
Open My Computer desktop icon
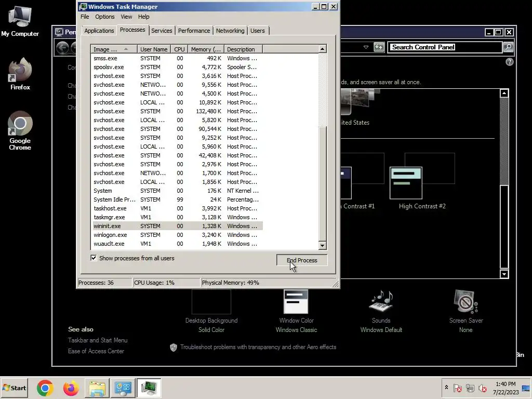tap(20, 21)
